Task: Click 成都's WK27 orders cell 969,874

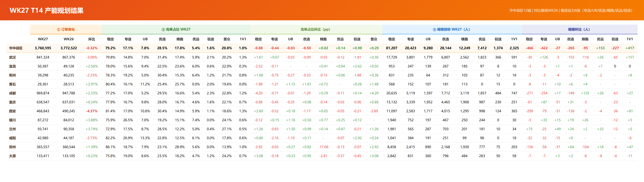Action: click(x=43, y=93)
